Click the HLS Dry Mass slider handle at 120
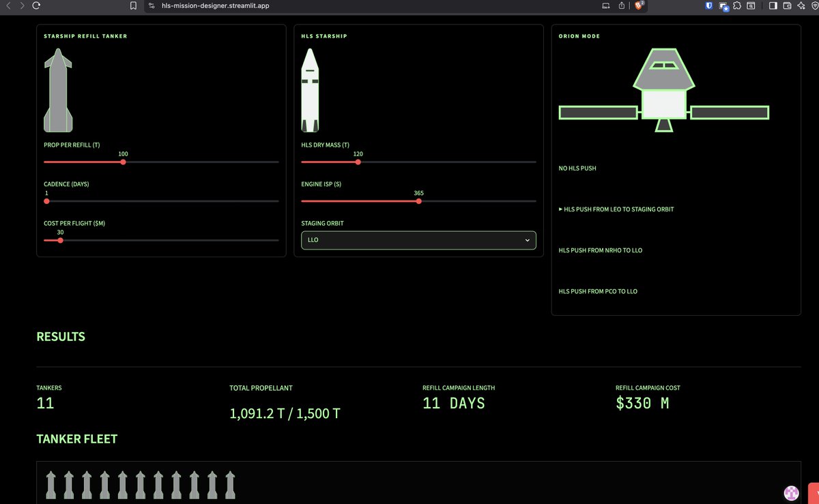Viewport: 819px width, 504px height. coord(358,162)
